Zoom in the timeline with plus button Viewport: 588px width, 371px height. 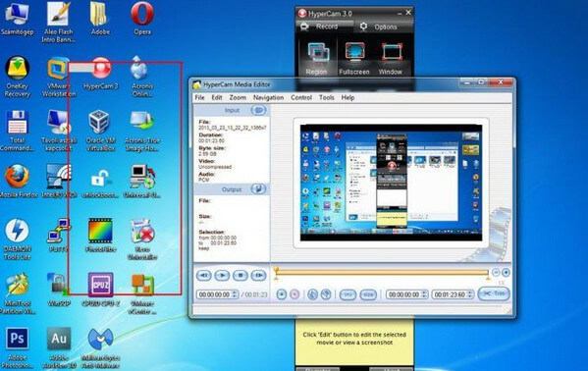click(506, 272)
